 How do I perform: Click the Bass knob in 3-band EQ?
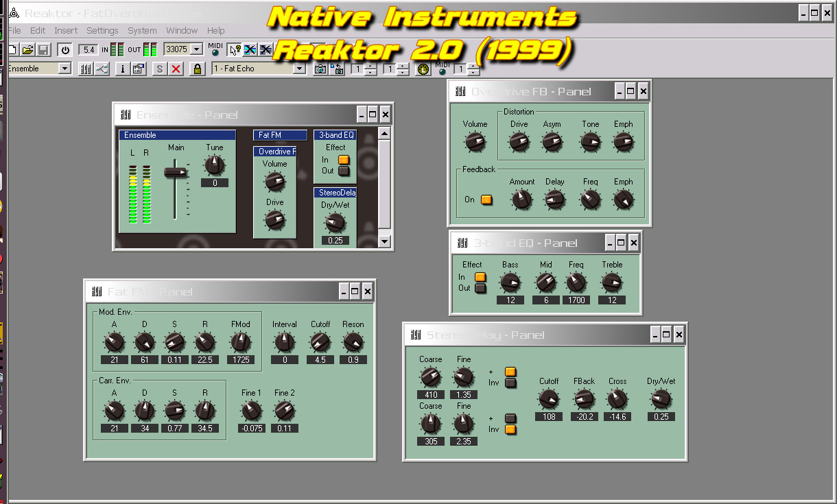(510, 282)
